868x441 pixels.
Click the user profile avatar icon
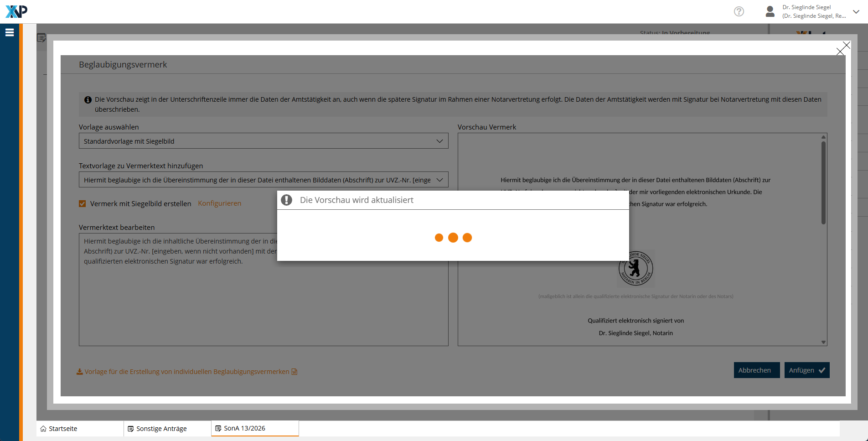770,11
